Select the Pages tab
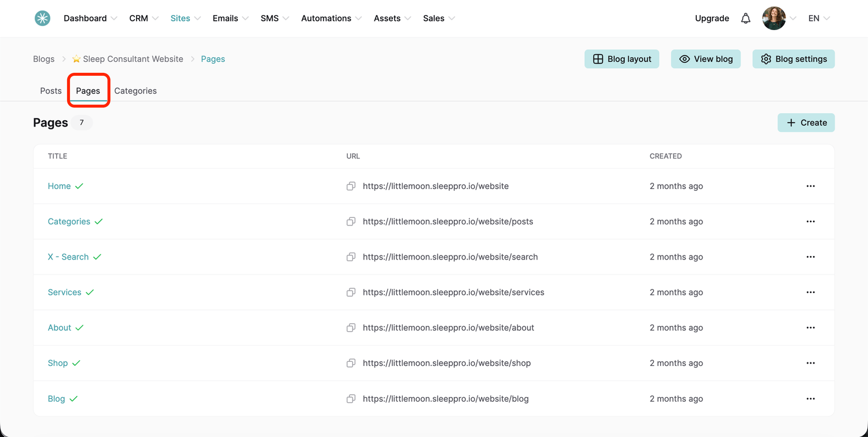This screenshot has height=437, width=868. (x=88, y=91)
